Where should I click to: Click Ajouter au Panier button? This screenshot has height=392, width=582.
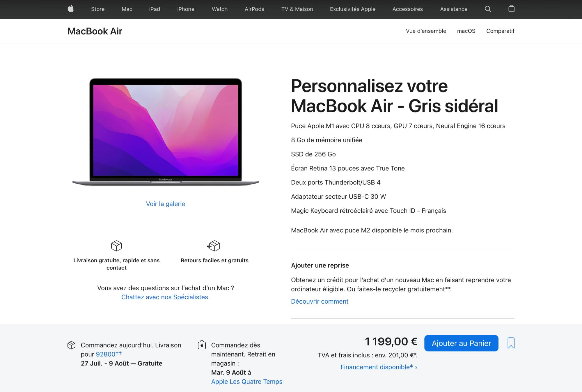coord(461,343)
